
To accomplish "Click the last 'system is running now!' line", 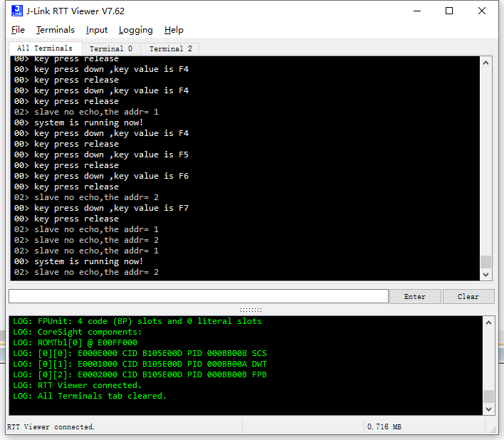I will [78, 261].
